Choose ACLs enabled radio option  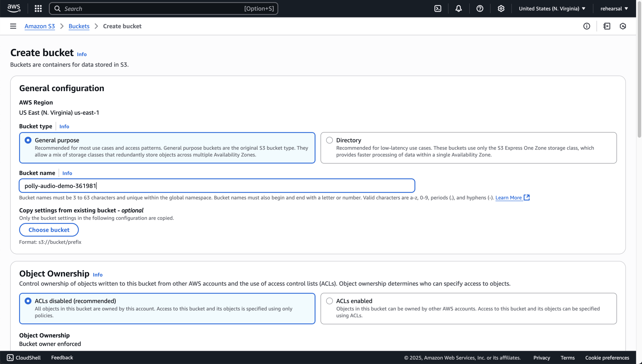[329, 301]
